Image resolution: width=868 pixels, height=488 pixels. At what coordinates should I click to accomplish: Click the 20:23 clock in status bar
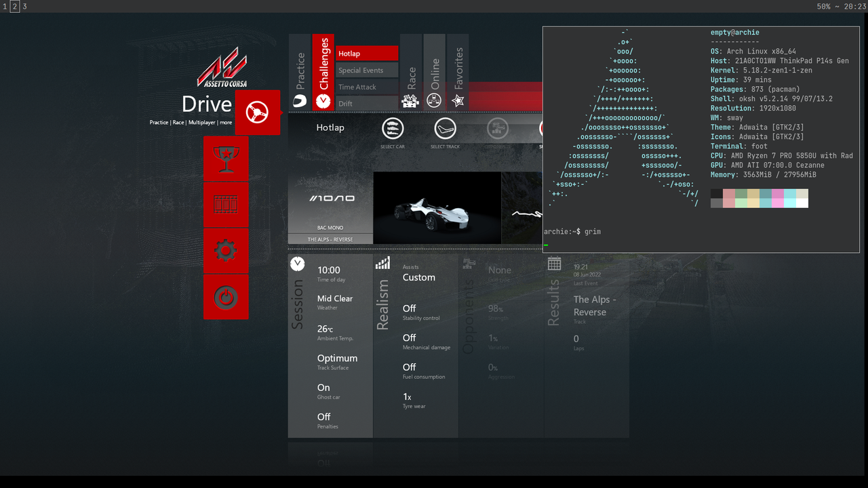pyautogui.click(x=854, y=6)
